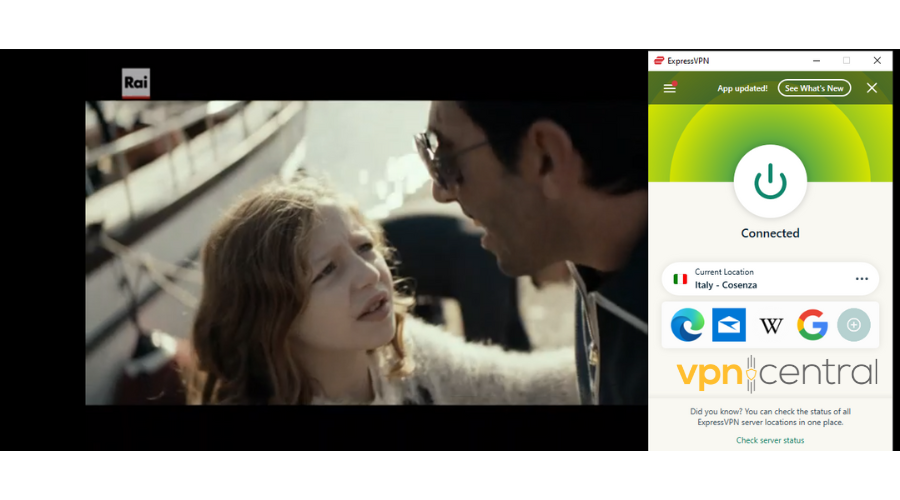Open the Wikipedia shortcut icon
This screenshot has height=500, width=900.
click(x=771, y=325)
